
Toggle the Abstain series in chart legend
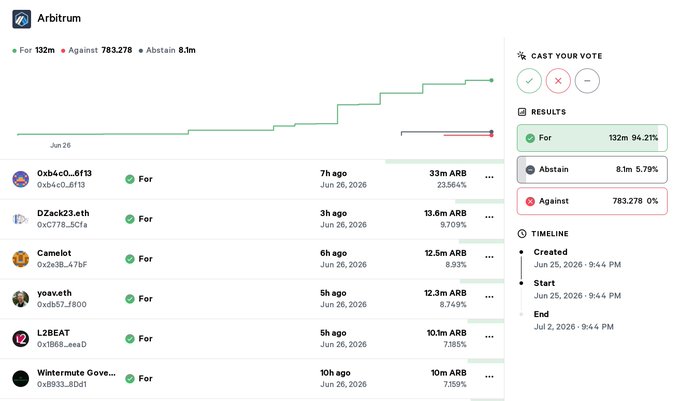(167, 50)
